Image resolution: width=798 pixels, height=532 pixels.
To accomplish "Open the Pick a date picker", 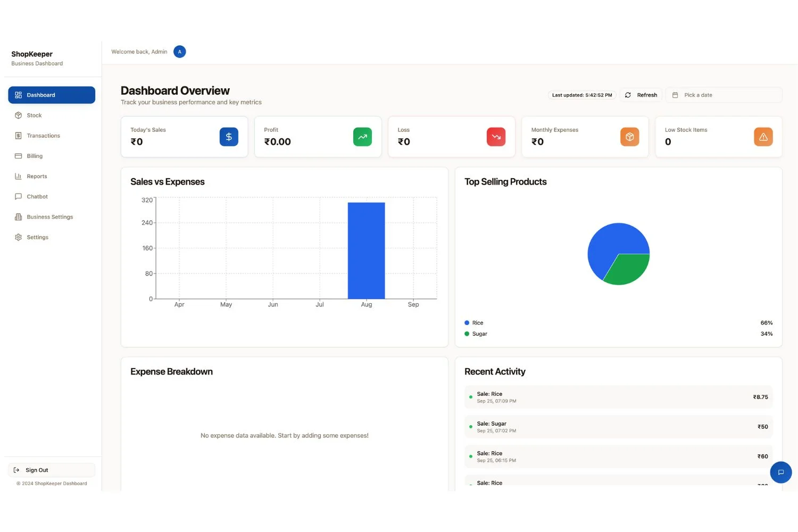I will [724, 95].
